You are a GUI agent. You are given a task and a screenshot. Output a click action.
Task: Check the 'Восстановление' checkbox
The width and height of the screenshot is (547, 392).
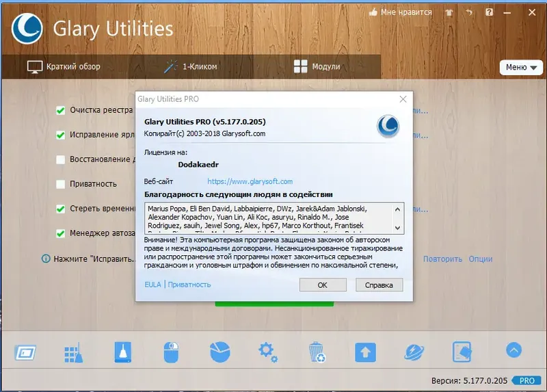60,159
